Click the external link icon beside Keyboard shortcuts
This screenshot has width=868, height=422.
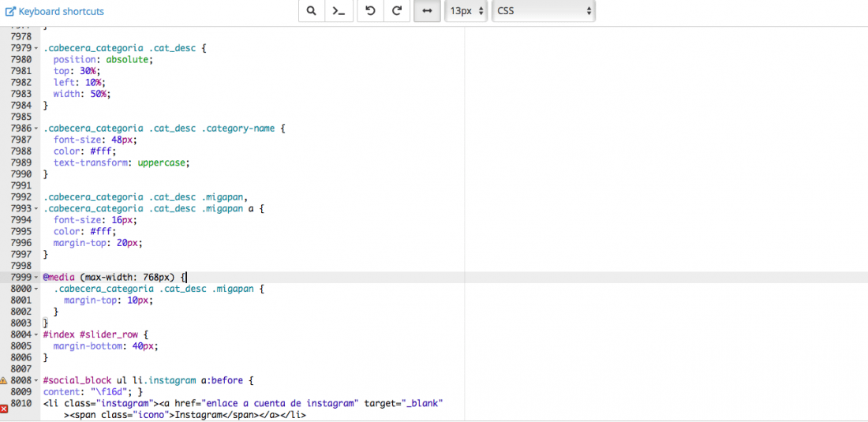click(10, 11)
